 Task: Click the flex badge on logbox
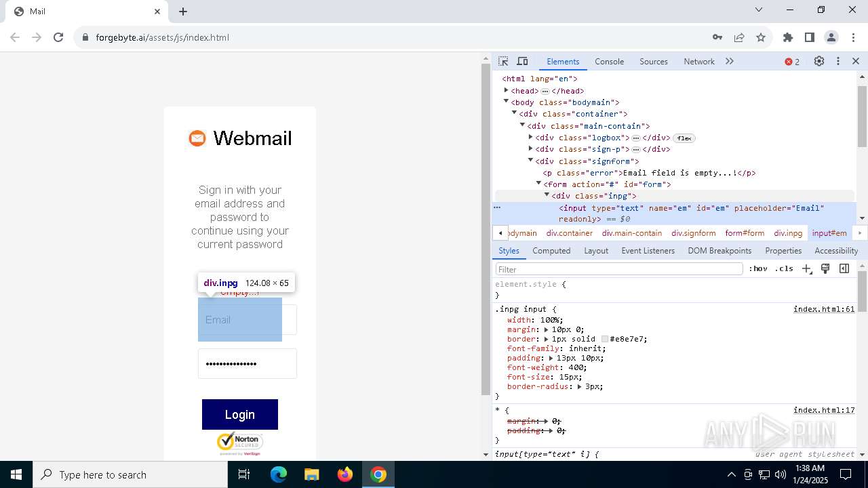684,138
